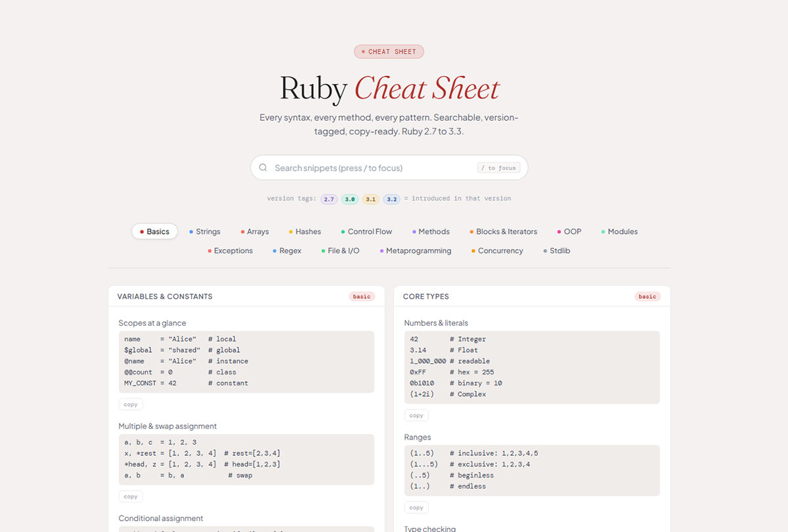Click the CORE TYPES heading
The height and width of the screenshot is (532, 788).
click(426, 296)
